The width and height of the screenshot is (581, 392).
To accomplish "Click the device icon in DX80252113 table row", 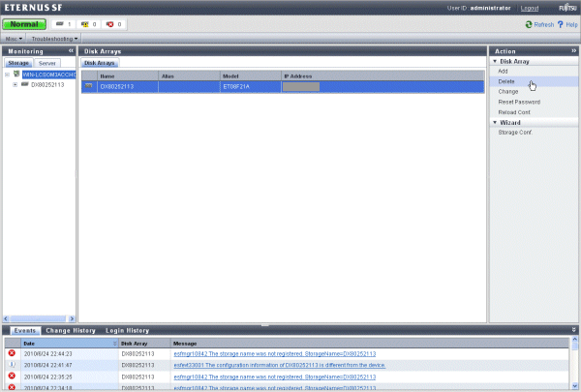I will point(88,86).
